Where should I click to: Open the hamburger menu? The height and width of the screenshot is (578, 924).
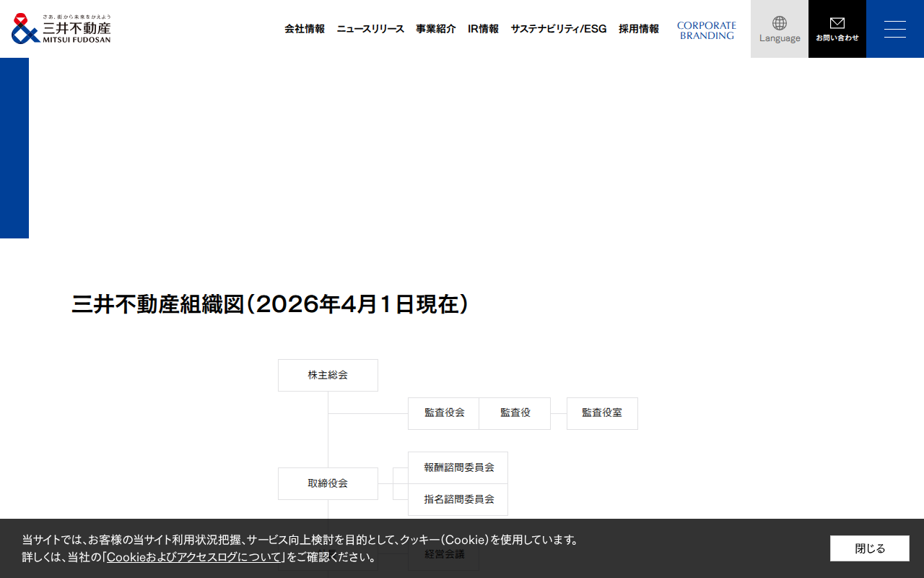coord(895,29)
